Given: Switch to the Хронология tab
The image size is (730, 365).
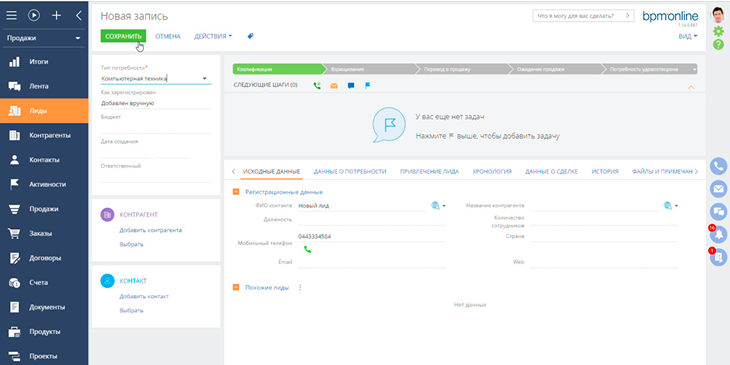Looking at the screenshot, I should pos(492,171).
